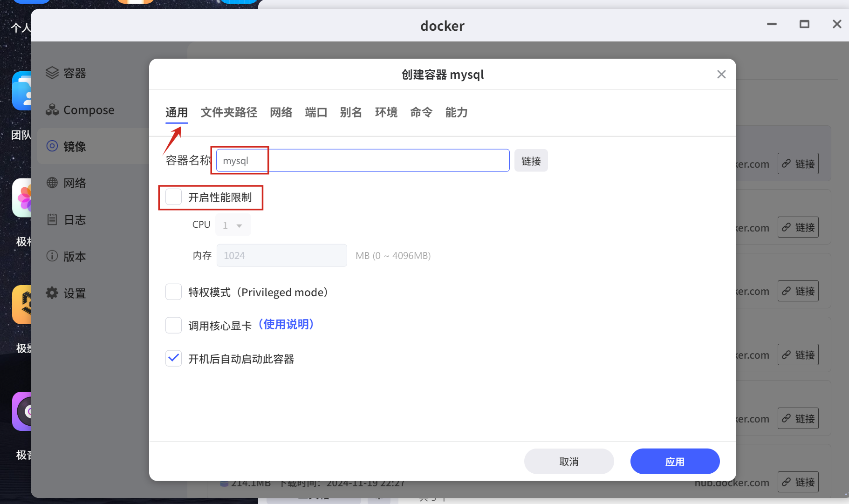Close the 创建容器 mysql dialog
Screen dimensions: 849x504
coord(721,75)
